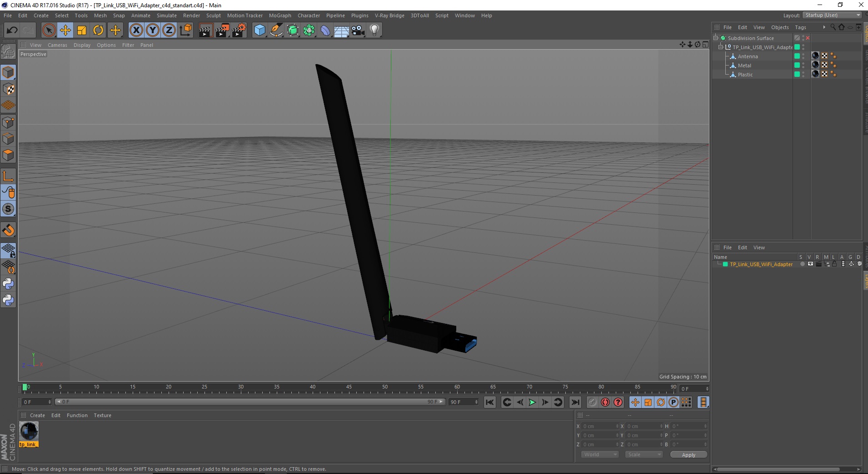Open the spline Pen tool
Screen dimensions: 868x474
(x=276, y=30)
